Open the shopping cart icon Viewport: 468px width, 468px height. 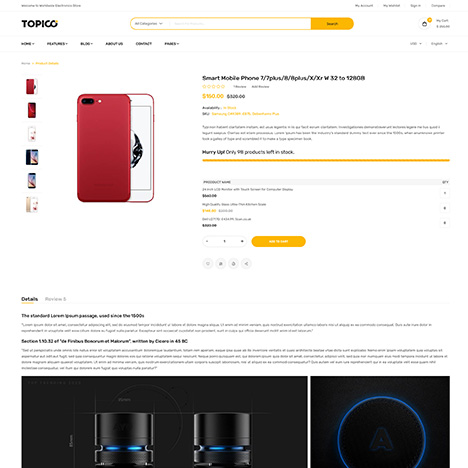[x=424, y=24]
